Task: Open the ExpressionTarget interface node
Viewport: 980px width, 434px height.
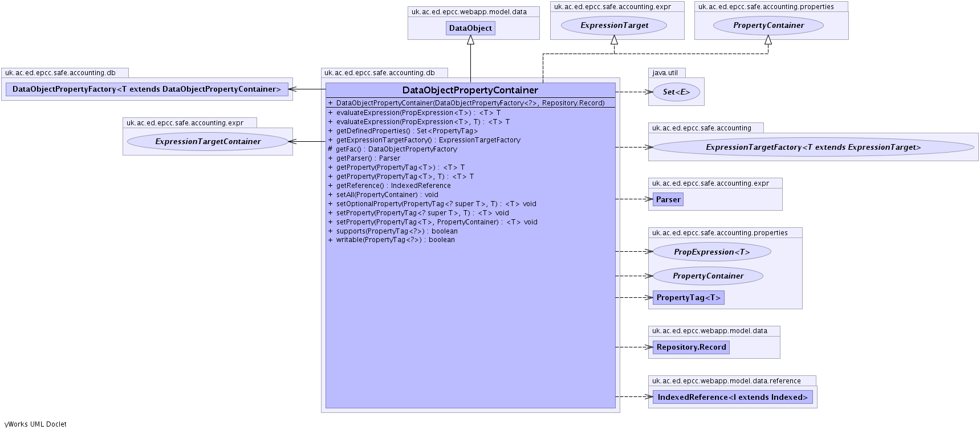Action: (x=614, y=25)
